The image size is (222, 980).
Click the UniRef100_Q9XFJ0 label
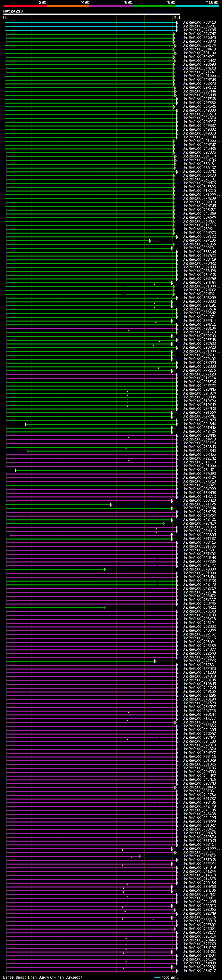199,156
